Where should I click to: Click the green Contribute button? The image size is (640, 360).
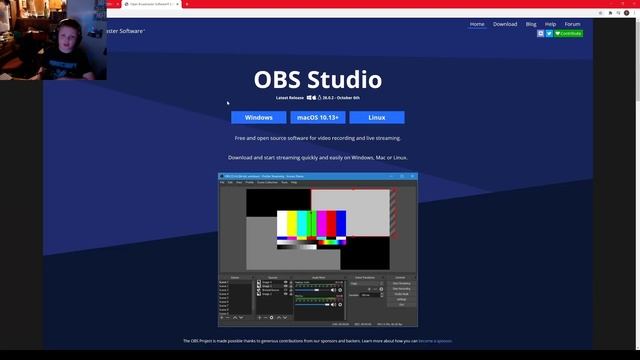(x=568, y=33)
